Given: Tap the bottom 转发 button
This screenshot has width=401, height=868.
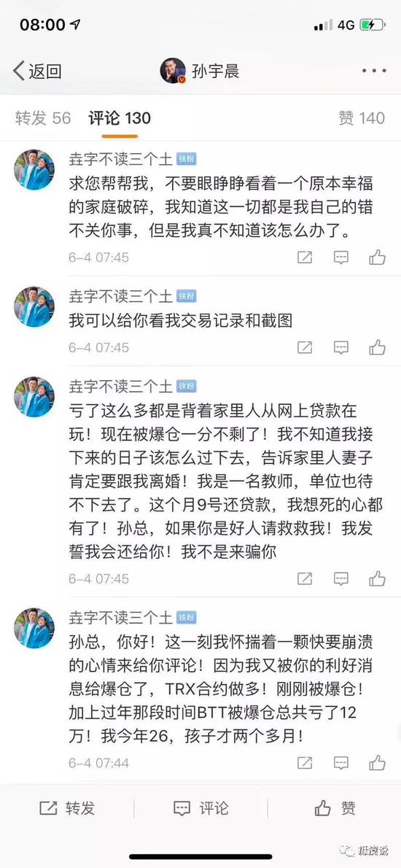Looking at the screenshot, I should click(x=67, y=808).
